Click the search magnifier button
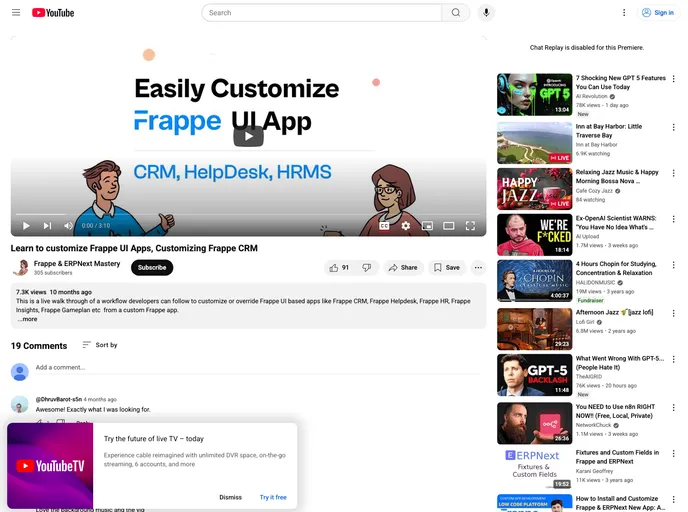688x512 pixels. [456, 13]
